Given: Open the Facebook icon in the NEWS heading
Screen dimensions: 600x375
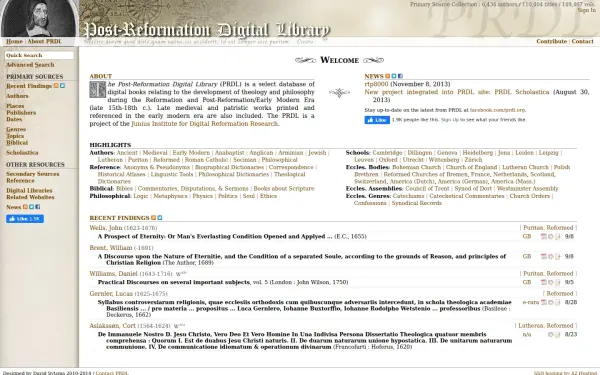Looking at the screenshot, I should point(400,76).
